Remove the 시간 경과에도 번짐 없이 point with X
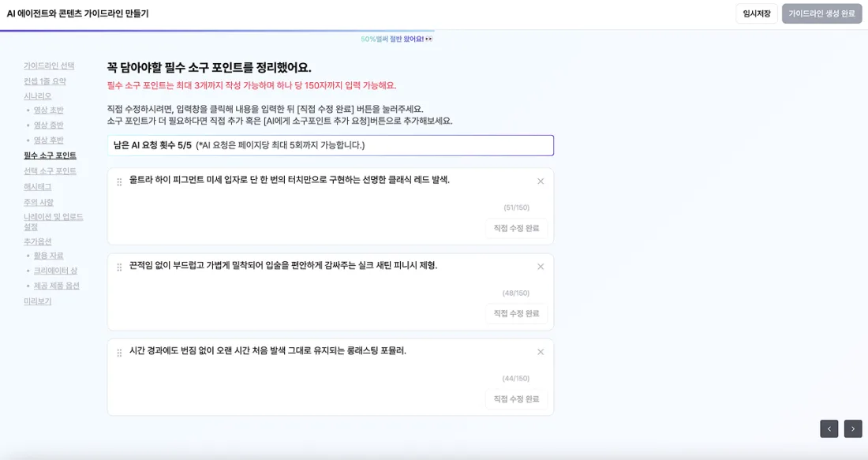The width and height of the screenshot is (868, 460). click(x=541, y=351)
